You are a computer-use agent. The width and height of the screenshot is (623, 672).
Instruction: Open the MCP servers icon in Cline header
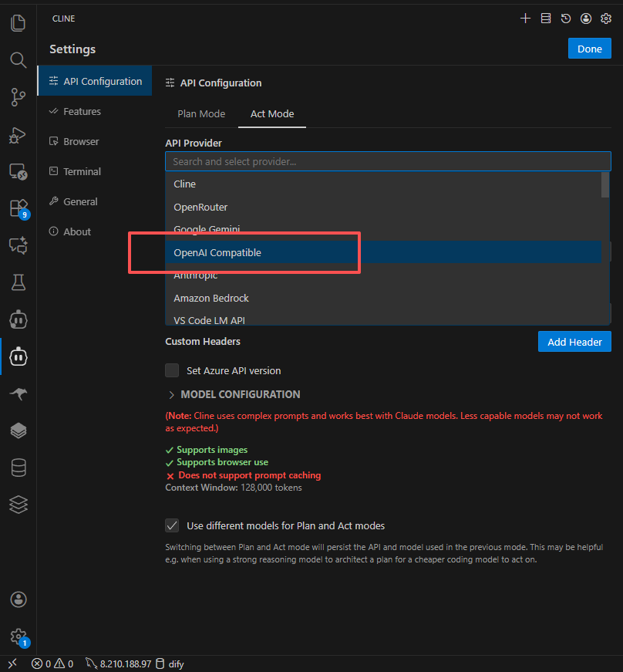[x=546, y=19]
